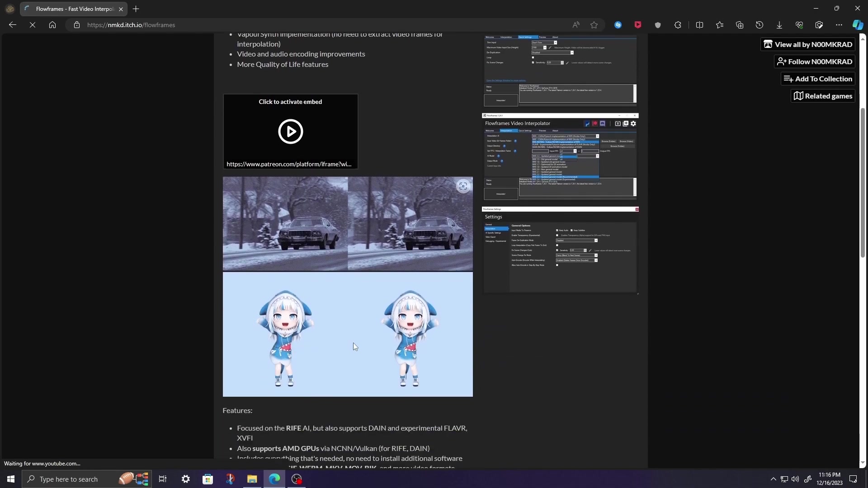Open the Copilot sidebar

pyautogui.click(x=858, y=25)
